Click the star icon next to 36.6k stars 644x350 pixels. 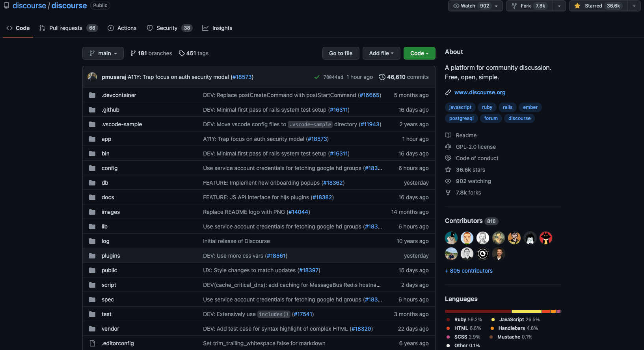click(x=448, y=170)
